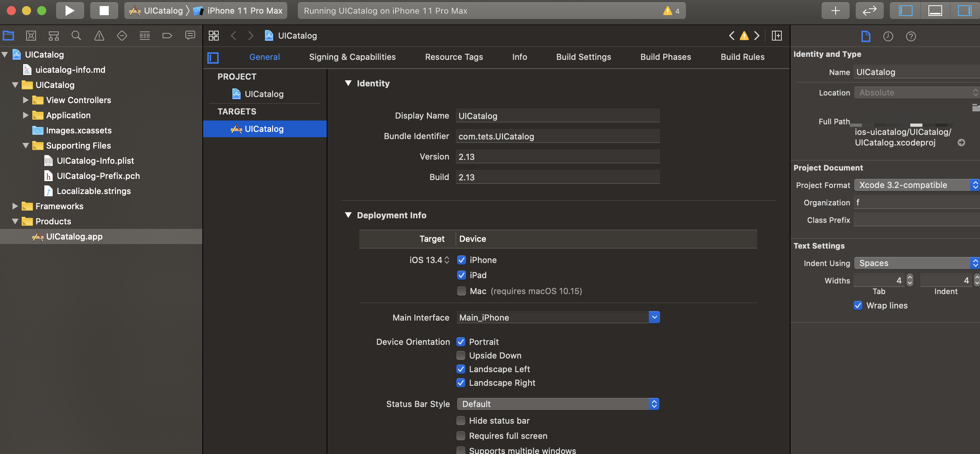
Task: Open the Build Rules tab
Action: click(x=742, y=57)
